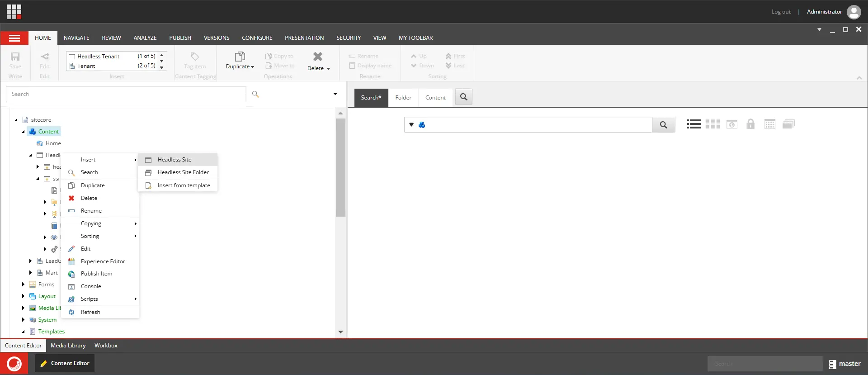This screenshot has width=868, height=375.
Task: Choose Search in the context menu
Action: point(100,172)
